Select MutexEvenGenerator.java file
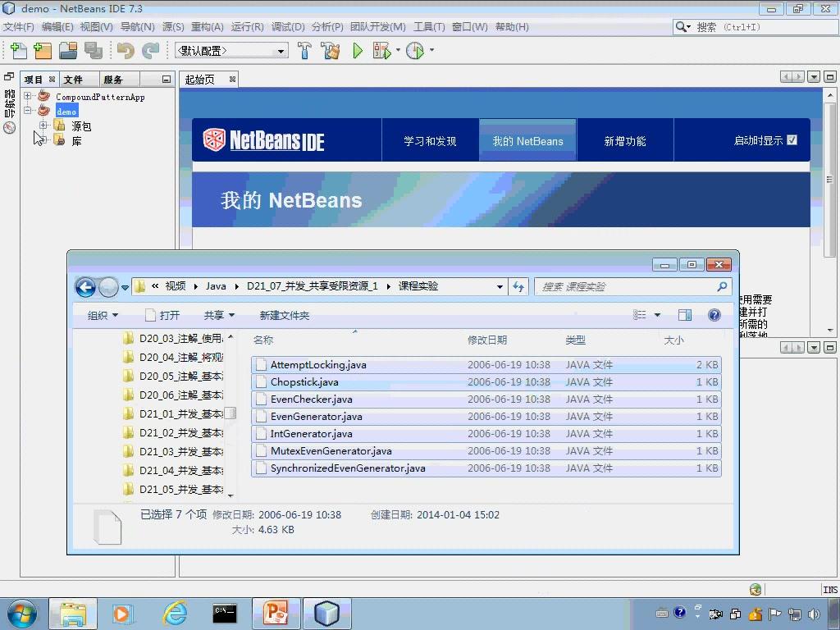The image size is (840, 630). point(486,451)
